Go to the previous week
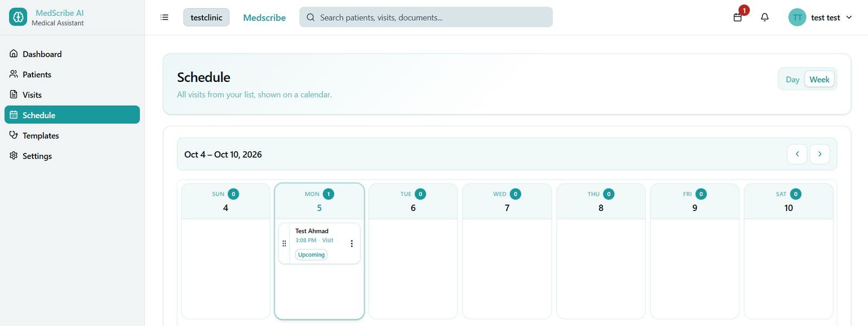Viewport: 868px width, 326px height. [797, 154]
